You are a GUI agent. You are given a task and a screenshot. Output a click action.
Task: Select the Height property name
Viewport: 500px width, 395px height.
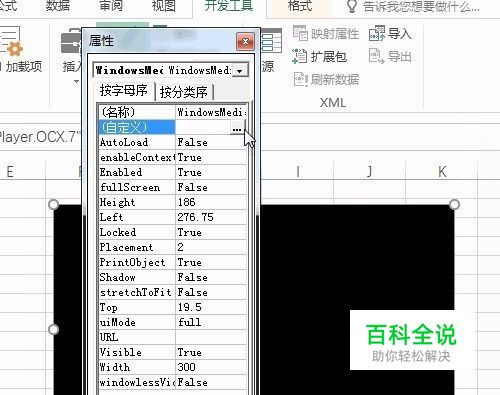pos(137,202)
